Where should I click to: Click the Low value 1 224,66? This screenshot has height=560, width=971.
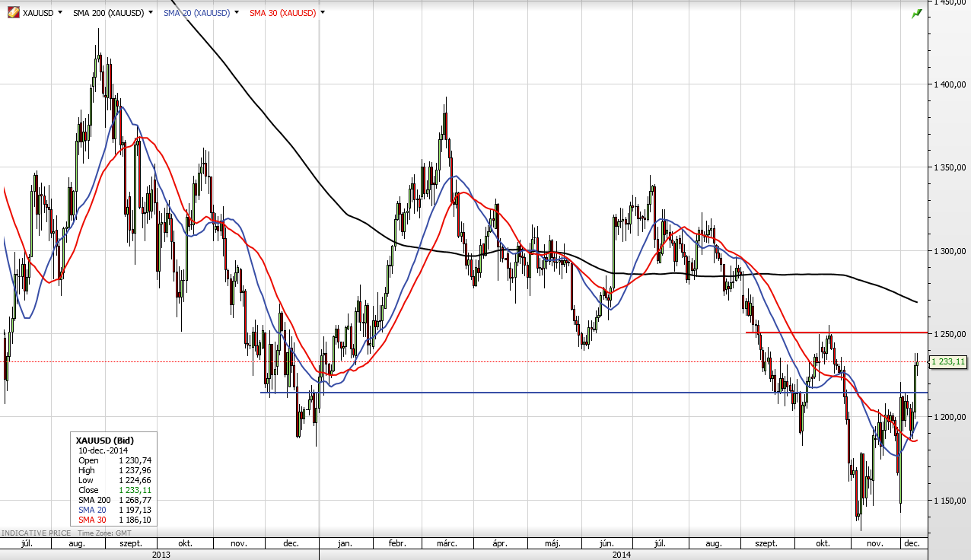[x=135, y=480]
